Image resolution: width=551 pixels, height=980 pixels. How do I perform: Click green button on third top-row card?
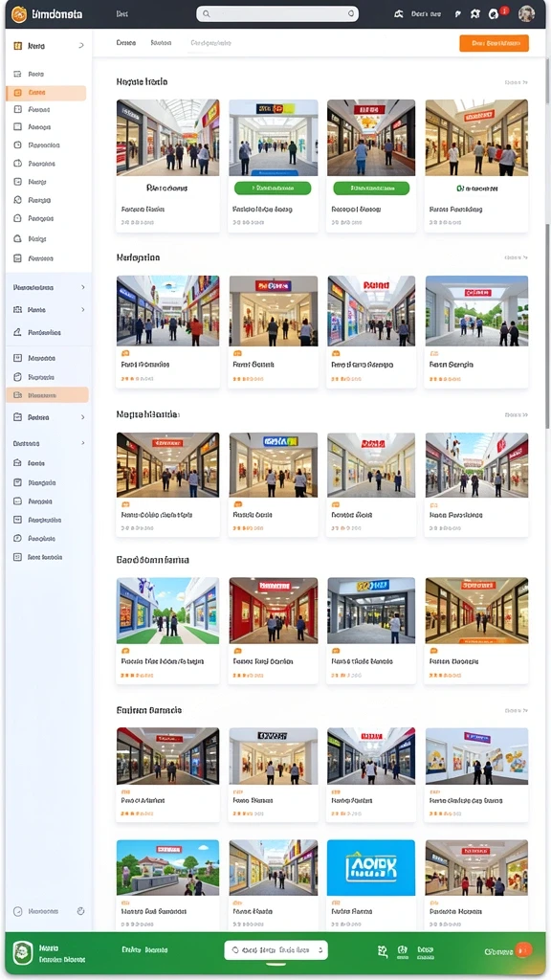click(x=371, y=189)
